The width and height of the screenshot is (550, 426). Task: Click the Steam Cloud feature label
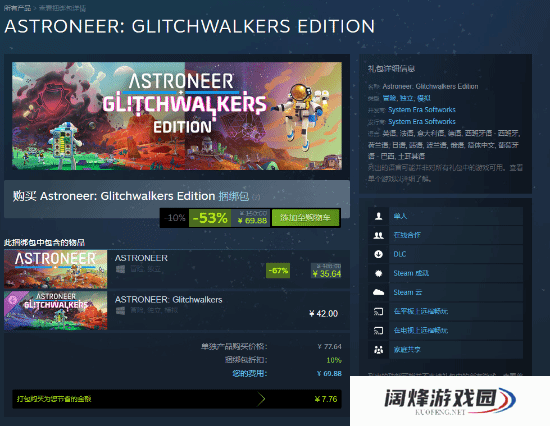tap(408, 292)
